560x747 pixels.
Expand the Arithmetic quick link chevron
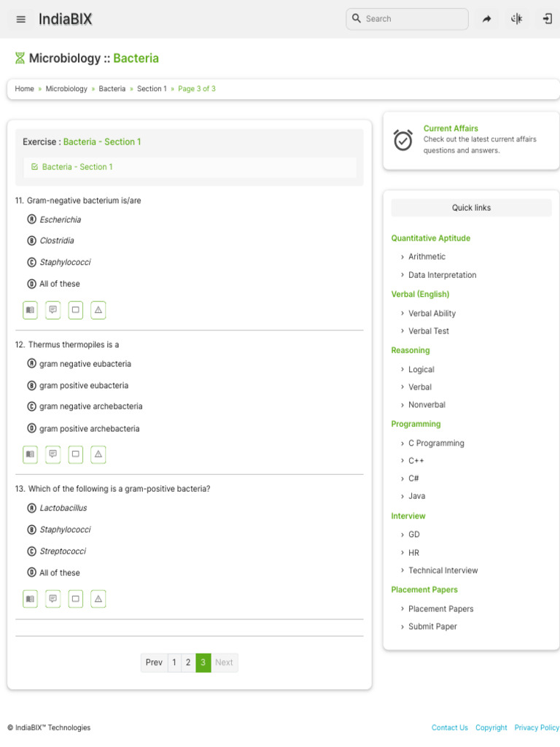coord(402,257)
